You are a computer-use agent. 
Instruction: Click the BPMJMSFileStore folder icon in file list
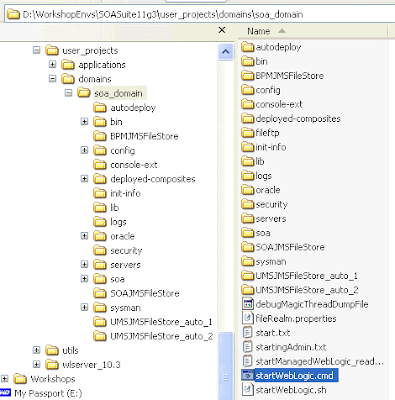pyautogui.click(x=248, y=76)
